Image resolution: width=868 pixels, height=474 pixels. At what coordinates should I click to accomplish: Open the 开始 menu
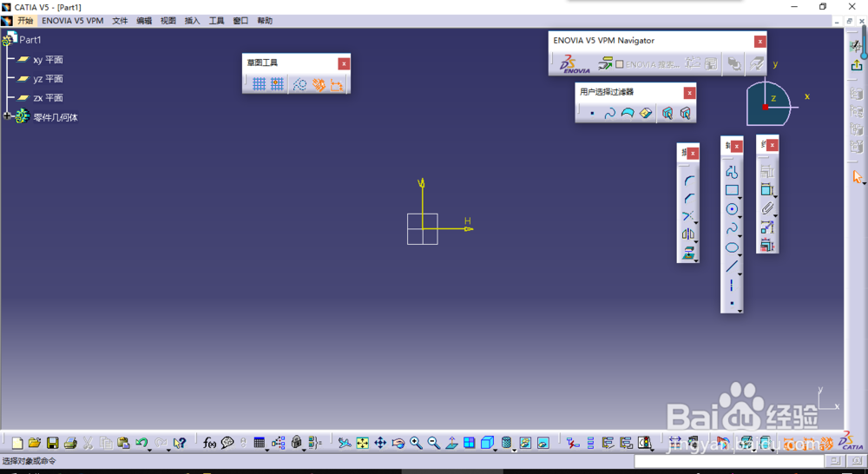pyautogui.click(x=25, y=21)
